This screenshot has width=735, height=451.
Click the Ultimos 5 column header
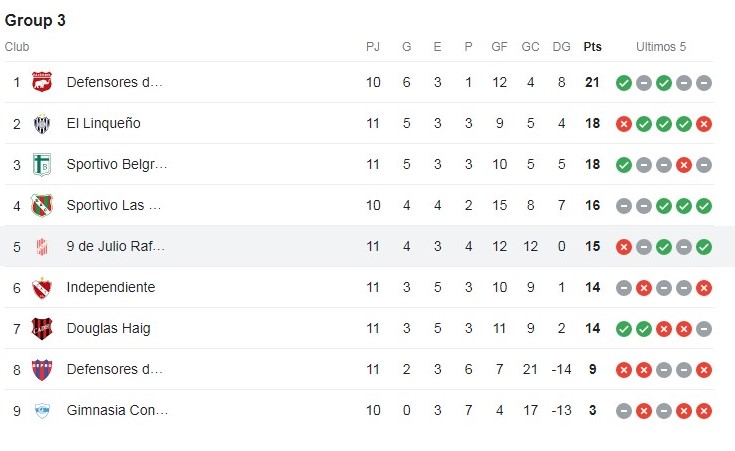tap(661, 47)
